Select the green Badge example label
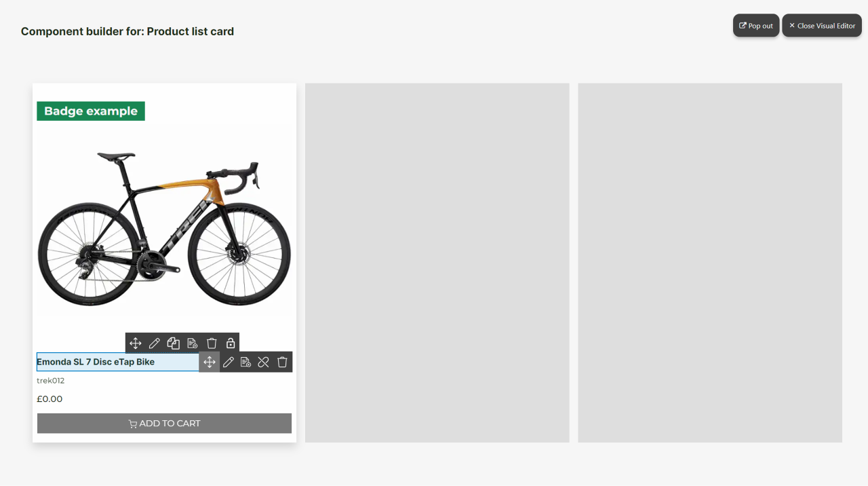Screen dimensions: 868x486 tap(91, 111)
